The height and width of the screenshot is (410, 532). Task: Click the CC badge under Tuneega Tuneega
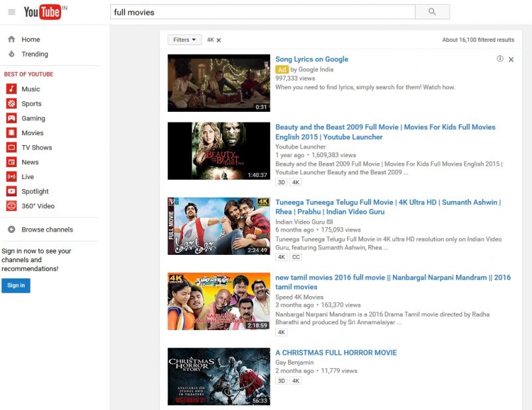[x=296, y=257]
